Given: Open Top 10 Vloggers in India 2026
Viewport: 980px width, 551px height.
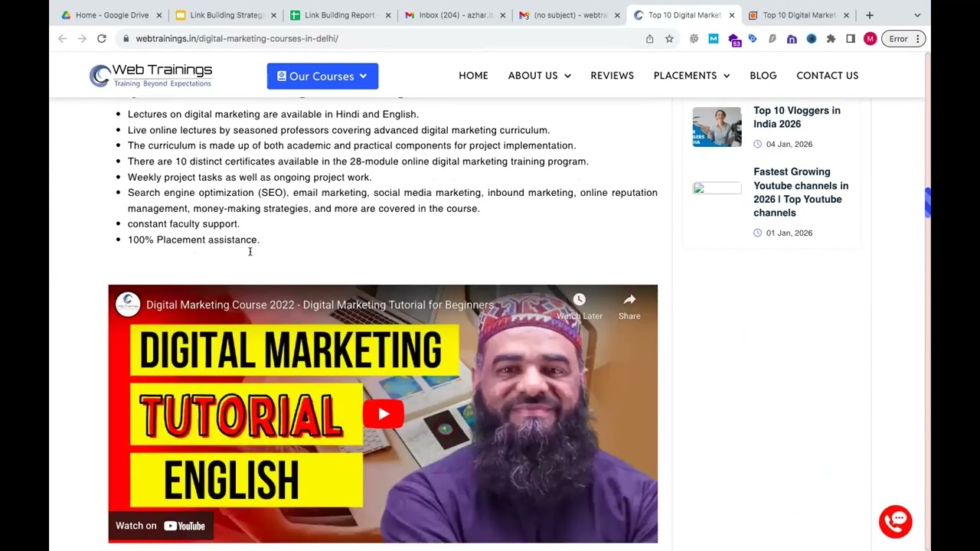Looking at the screenshot, I should click(x=797, y=117).
